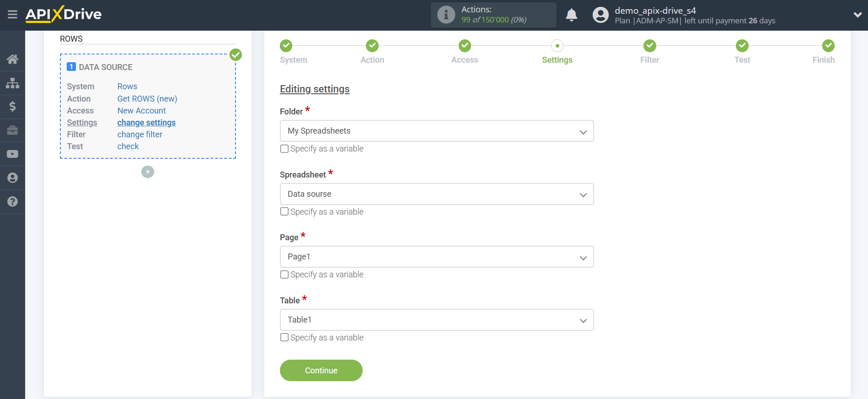Open the briefcase icon in sidebar

12,130
